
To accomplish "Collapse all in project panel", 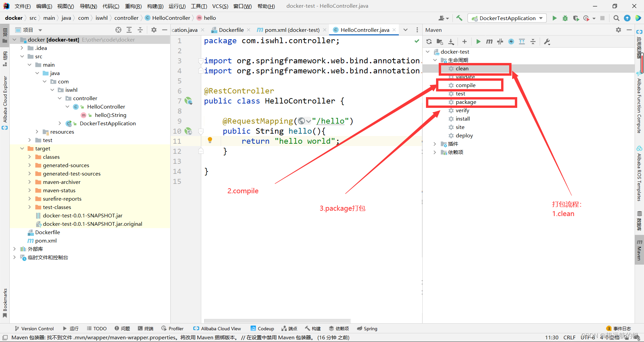I will pyautogui.click(x=140, y=30).
